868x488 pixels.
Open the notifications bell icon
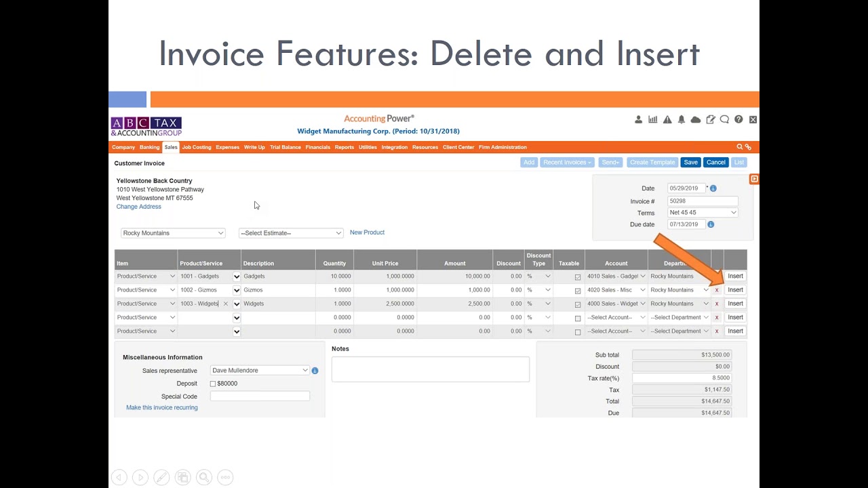pyautogui.click(x=682, y=119)
